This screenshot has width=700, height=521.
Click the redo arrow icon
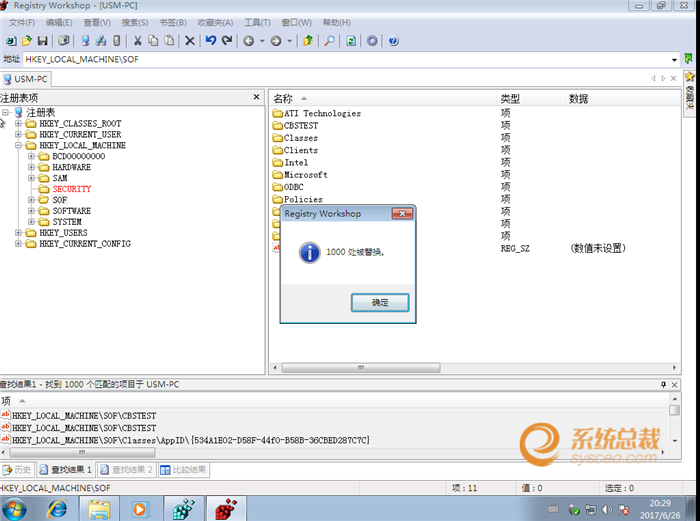tap(227, 41)
